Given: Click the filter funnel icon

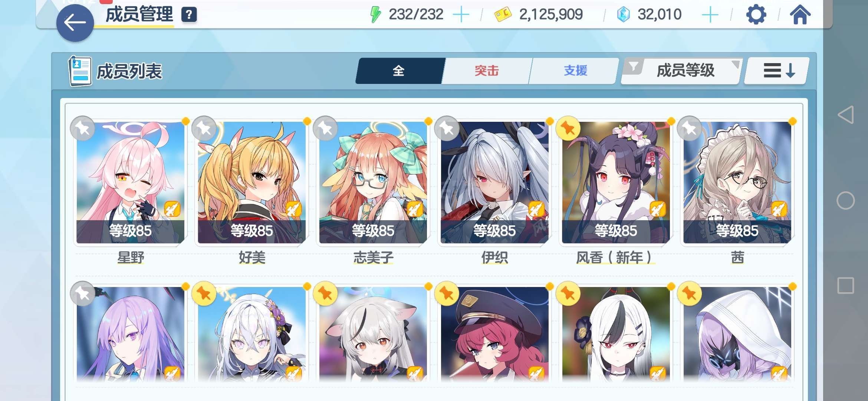Looking at the screenshot, I should pos(634,67).
